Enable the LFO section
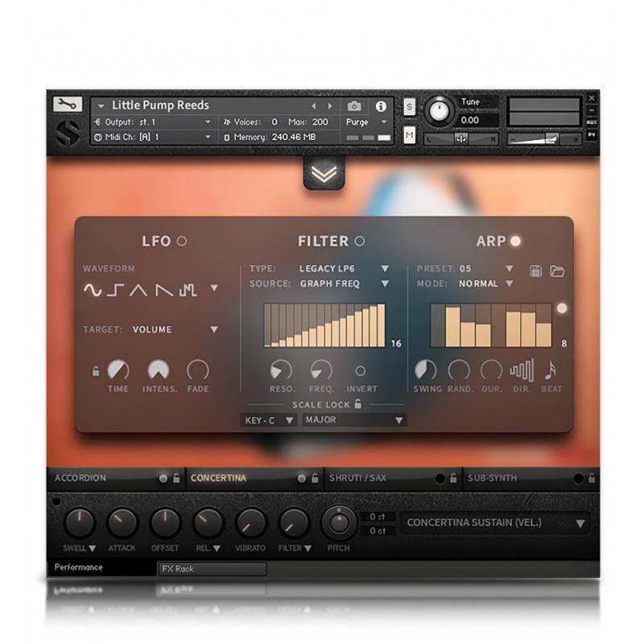Image resolution: width=644 pixels, height=644 pixels. coord(182,241)
